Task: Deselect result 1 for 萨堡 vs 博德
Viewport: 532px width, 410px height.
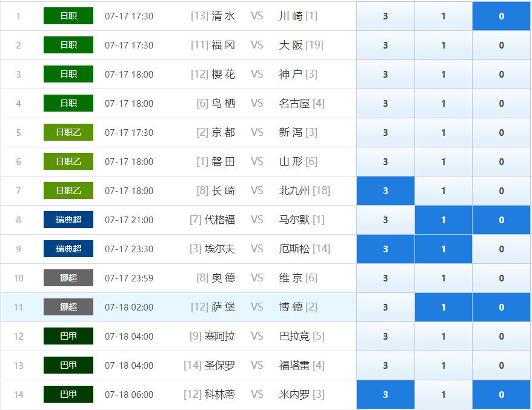Action: pyautogui.click(x=443, y=307)
